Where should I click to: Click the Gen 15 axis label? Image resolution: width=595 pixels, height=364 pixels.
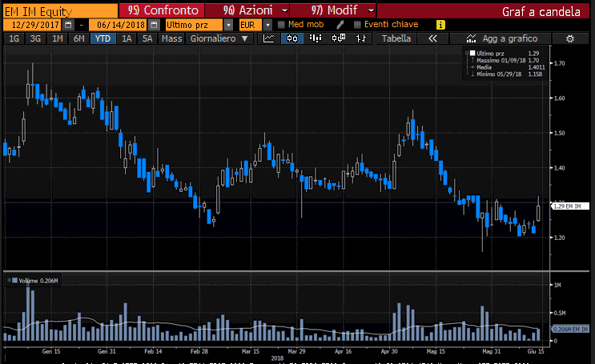(x=51, y=351)
